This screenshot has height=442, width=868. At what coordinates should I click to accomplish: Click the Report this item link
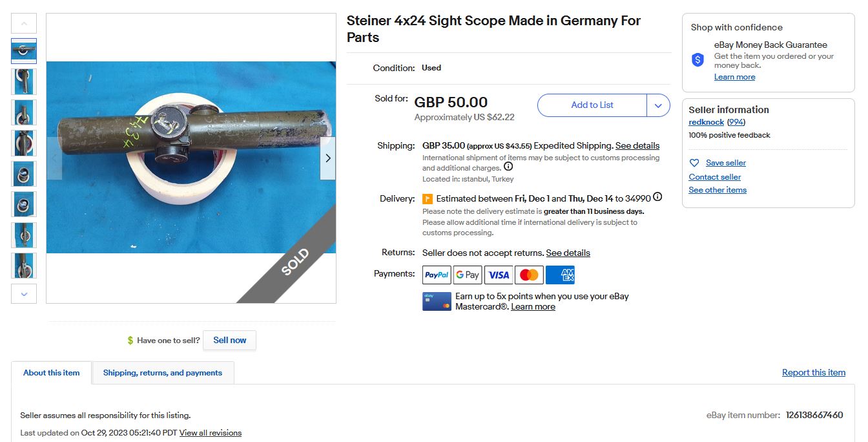tap(813, 372)
